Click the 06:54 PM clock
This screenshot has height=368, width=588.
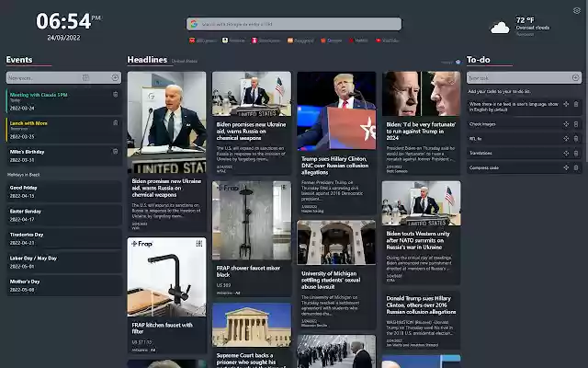tap(68, 21)
